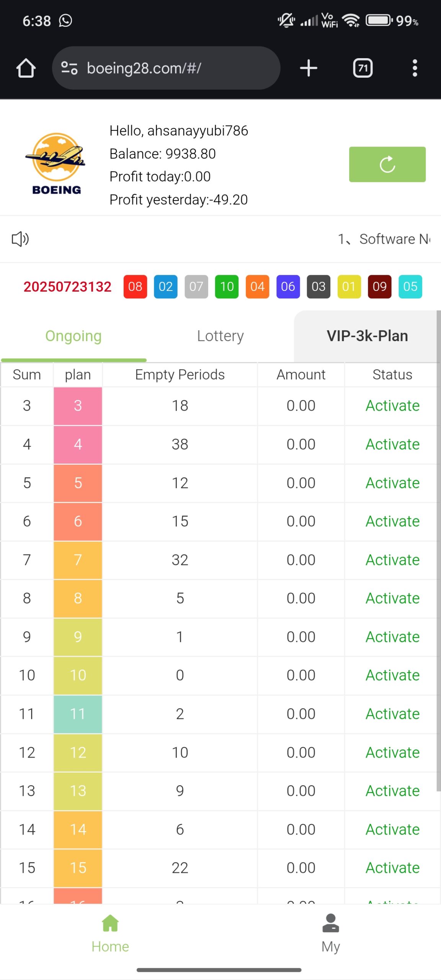Tap the boeing28.com address bar

[172, 68]
